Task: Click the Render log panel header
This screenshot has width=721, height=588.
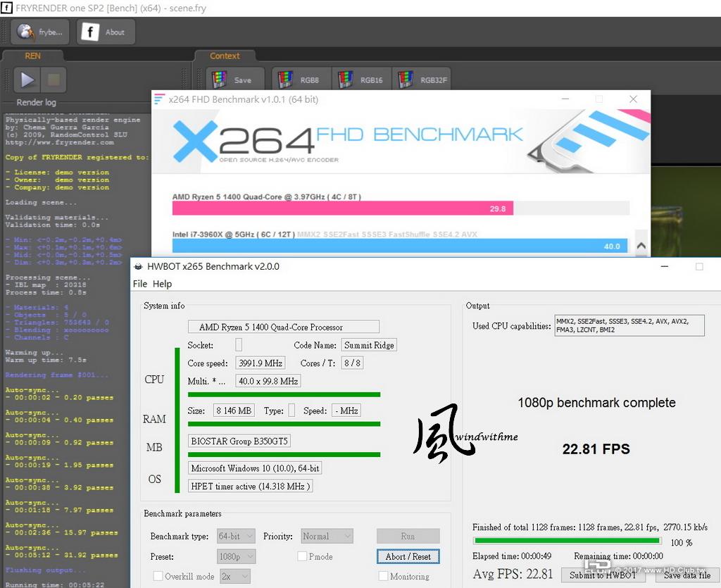Action: pyautogui.click(x=37, y=102)
